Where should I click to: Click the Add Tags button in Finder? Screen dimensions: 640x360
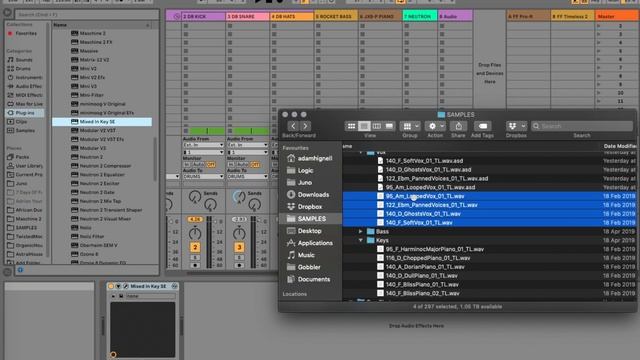[x=482, y=126]
